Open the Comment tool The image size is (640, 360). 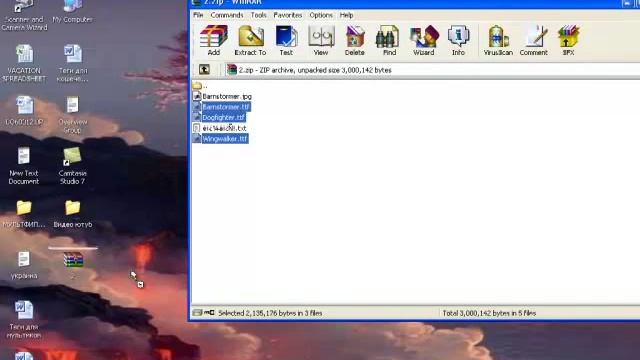click(x=533, y=40)
